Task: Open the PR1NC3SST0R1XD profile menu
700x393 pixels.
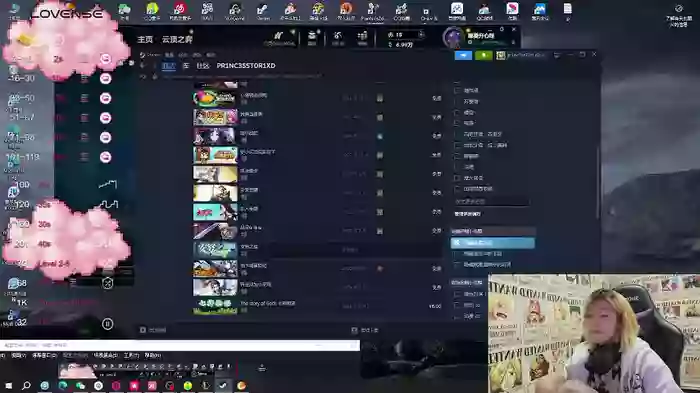Action: (x=246, y=66)
